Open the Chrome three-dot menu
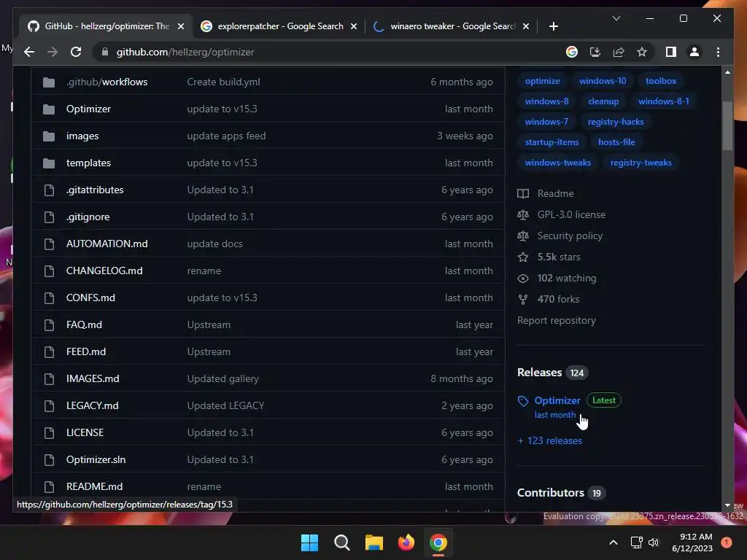Viewport: 747px width, 560px height. point(718,52)
